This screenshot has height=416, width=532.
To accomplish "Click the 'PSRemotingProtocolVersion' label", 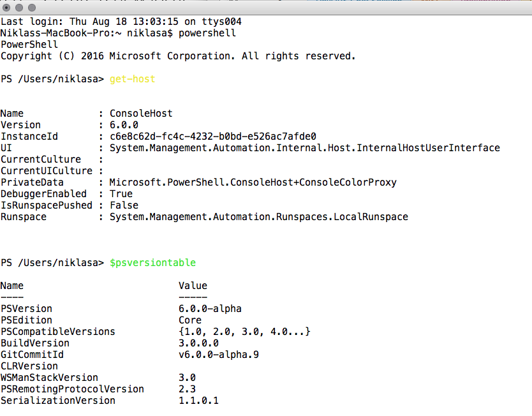I will 72,389.
